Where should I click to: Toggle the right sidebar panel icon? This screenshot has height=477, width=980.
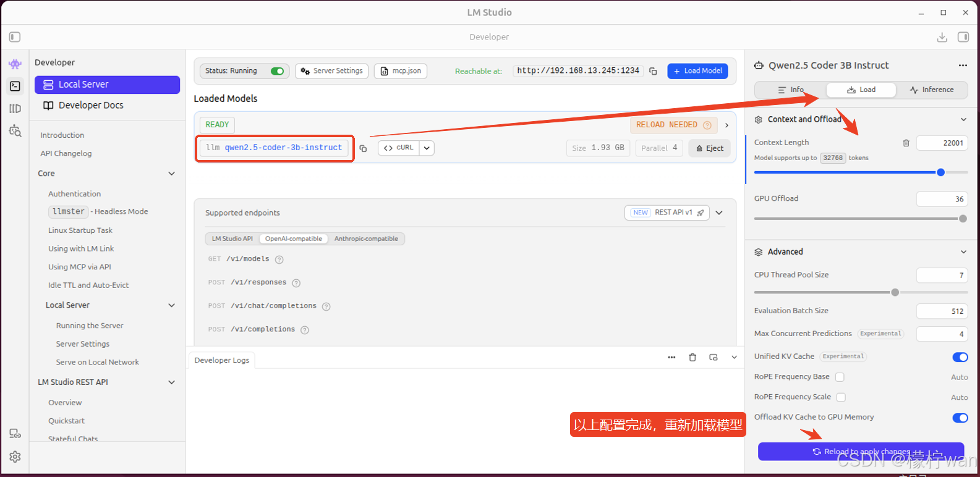tap(963, 37)
